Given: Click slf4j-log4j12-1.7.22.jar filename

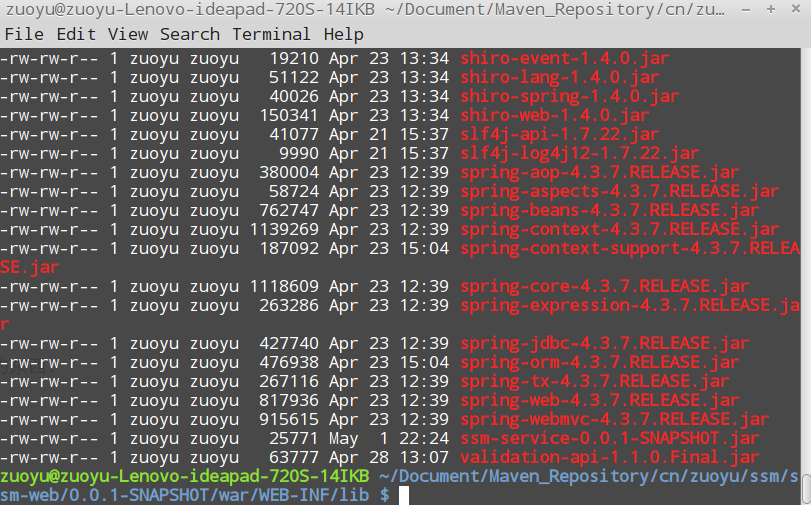Looking at the screenshot, I should [x=579, y=154].
